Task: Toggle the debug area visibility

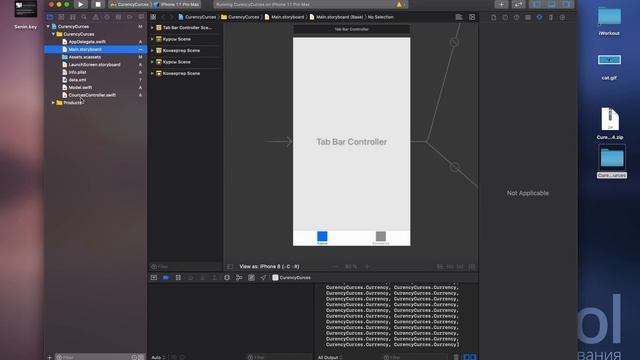Action: (551, 4)
